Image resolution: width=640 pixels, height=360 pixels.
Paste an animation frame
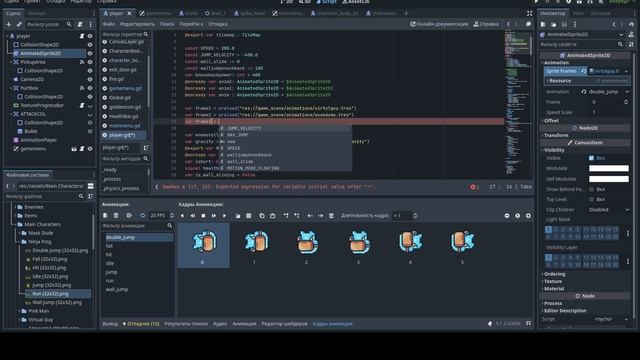click(273, 216)
